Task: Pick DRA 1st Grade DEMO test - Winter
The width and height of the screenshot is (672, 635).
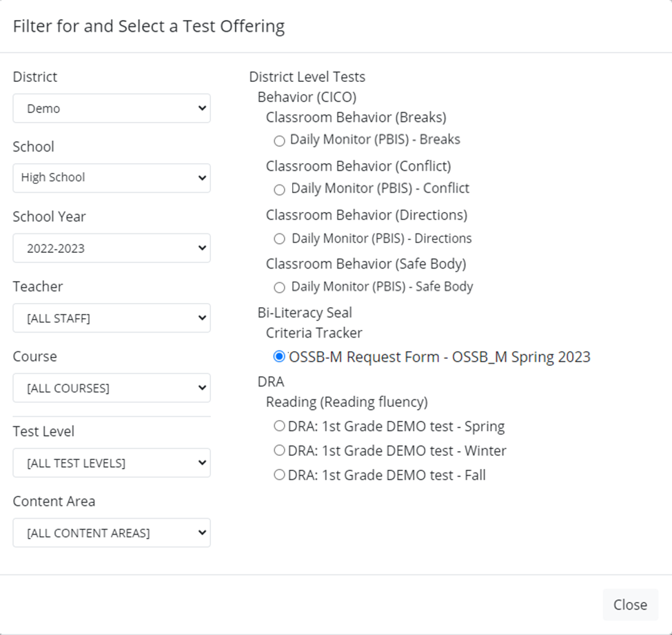Action: (279, 450)
